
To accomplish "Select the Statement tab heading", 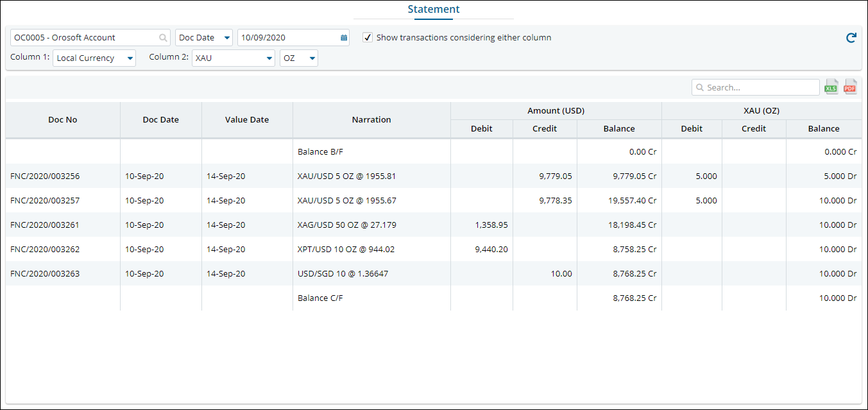I will pyautogui.click(x=434, y=10).
